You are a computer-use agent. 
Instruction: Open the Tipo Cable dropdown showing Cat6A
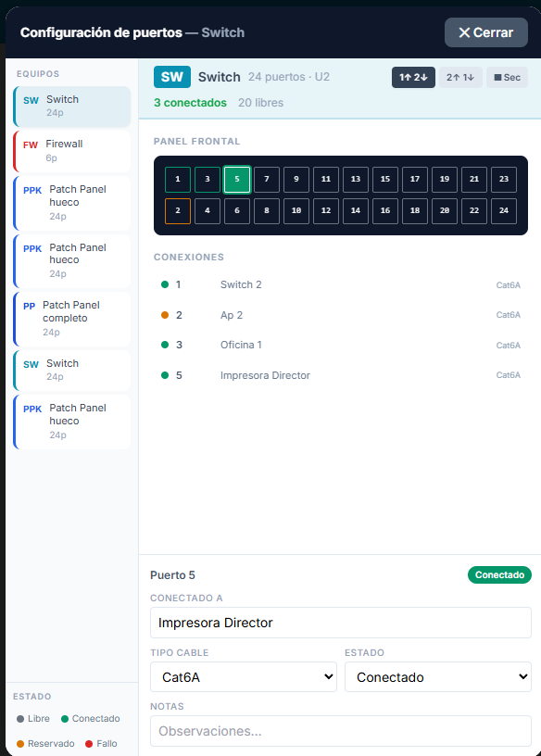pyautogui.click(x=244, y=677)
